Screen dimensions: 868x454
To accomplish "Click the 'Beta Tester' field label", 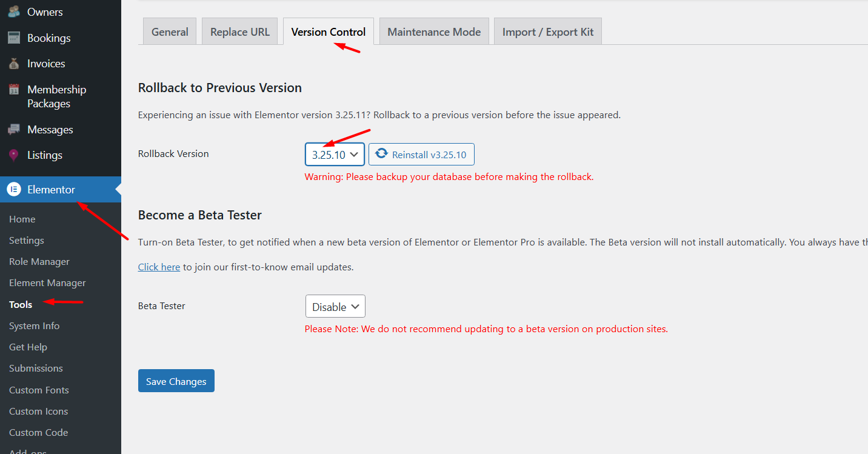I will (162, 306).
